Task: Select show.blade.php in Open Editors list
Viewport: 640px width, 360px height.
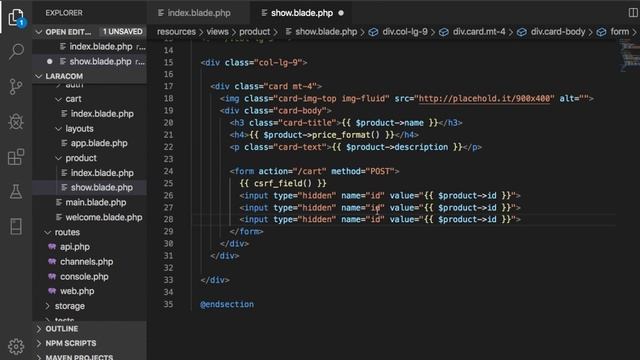Action: click(89, 62)
